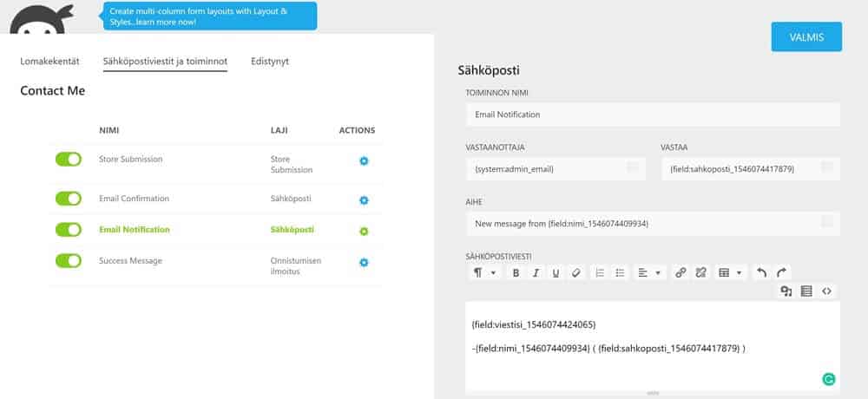Switch to code view in editor
Viewport: 868px width, 399px height.
[826, 291]
